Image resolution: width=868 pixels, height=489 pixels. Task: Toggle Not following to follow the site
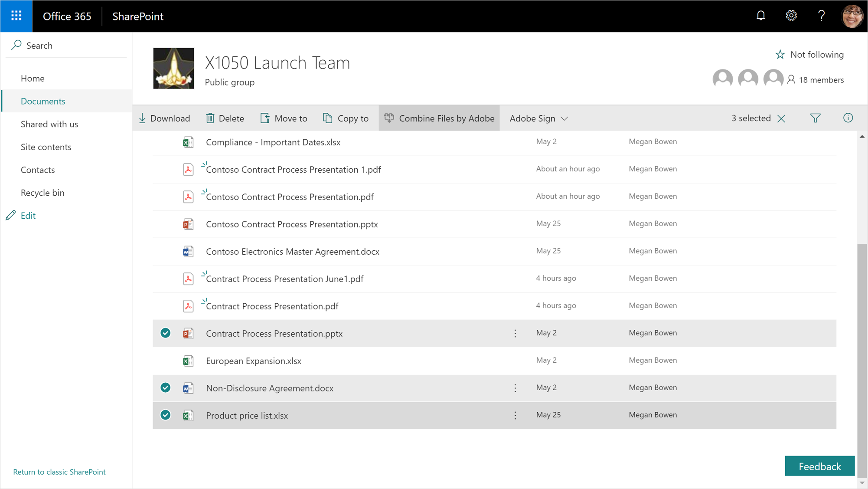point(809,54)
